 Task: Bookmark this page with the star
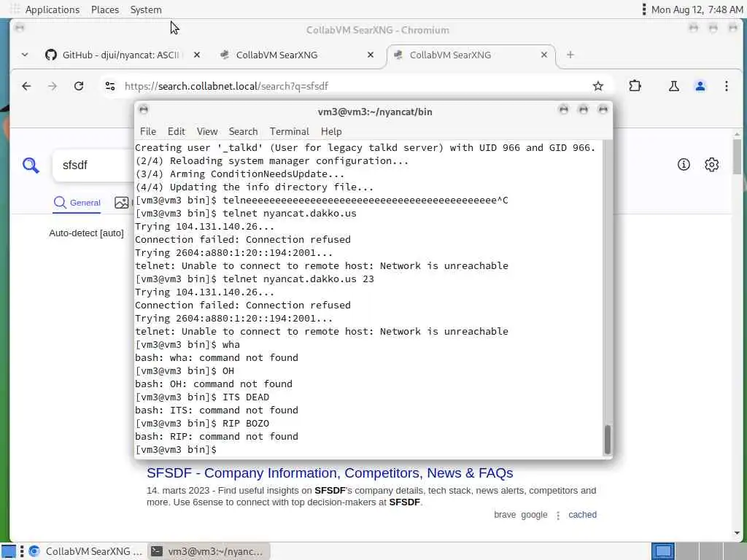tap(598, 86)
